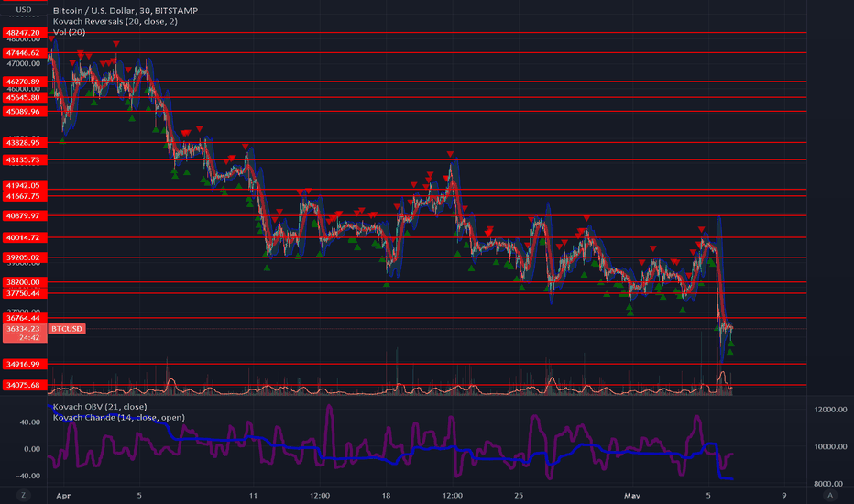854x504 pixels.
Task: Select the Kovach OBV indicator legend
Action: (100, 407)
